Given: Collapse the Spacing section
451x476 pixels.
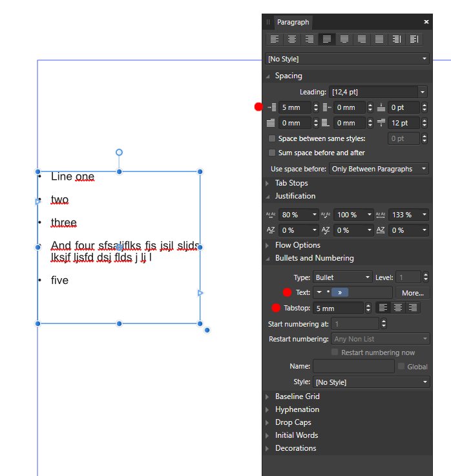Looking at the screenshot, I should 267,76.
